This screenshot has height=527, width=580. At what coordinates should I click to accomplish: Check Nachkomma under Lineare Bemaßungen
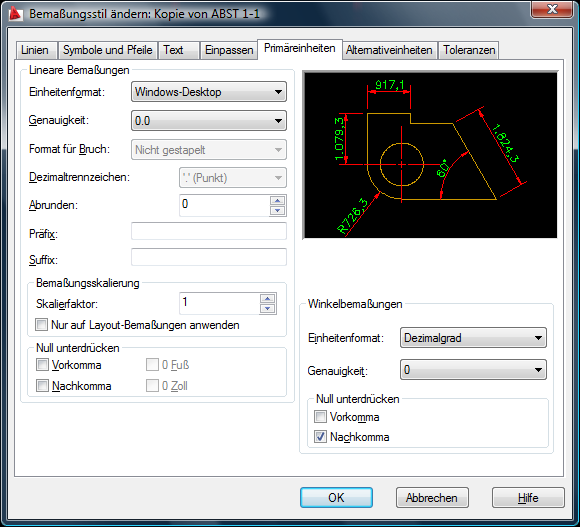pos(42,386)
